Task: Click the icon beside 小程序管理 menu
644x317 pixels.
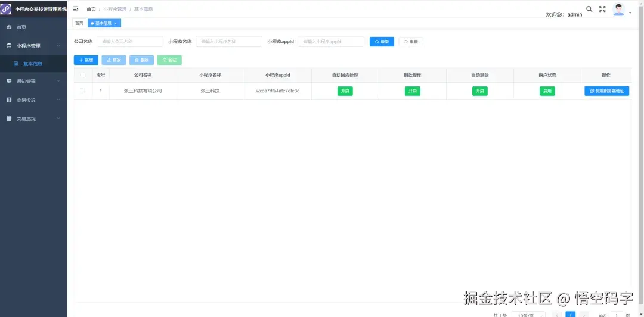Action: pyautogui.click(x=9, y=46)
